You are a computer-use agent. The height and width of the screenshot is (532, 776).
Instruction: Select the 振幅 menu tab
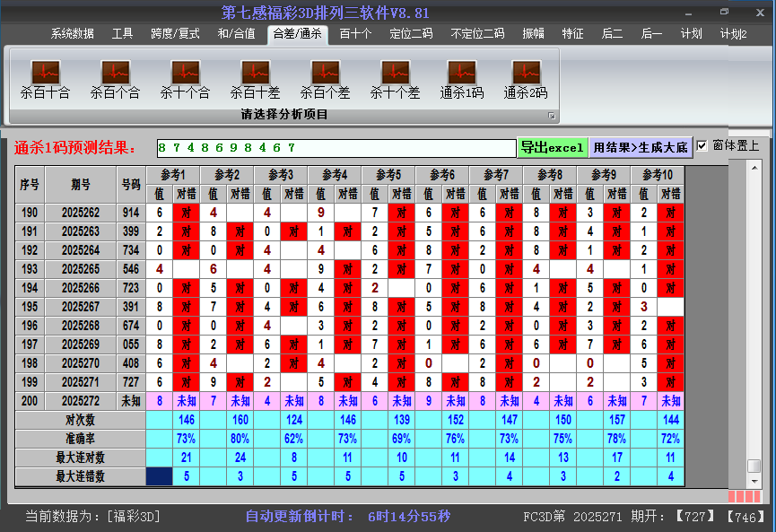[533, 34]
